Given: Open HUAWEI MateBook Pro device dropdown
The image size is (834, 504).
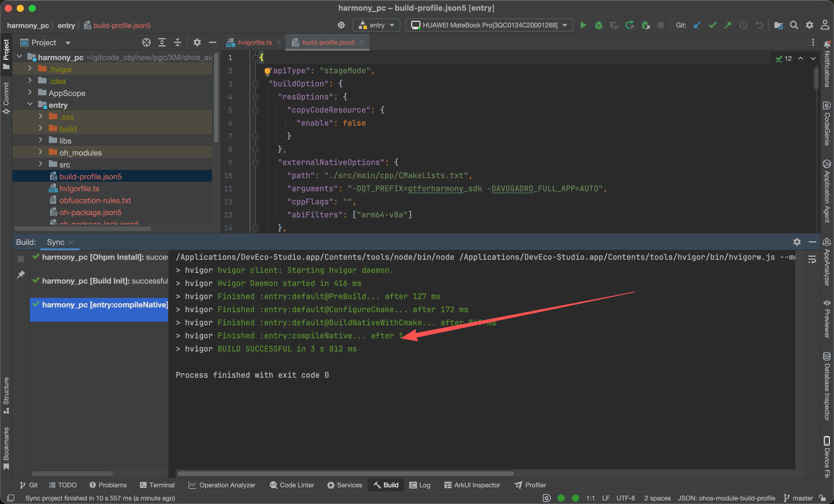Looking at the screenshot, I should point(489,25).
